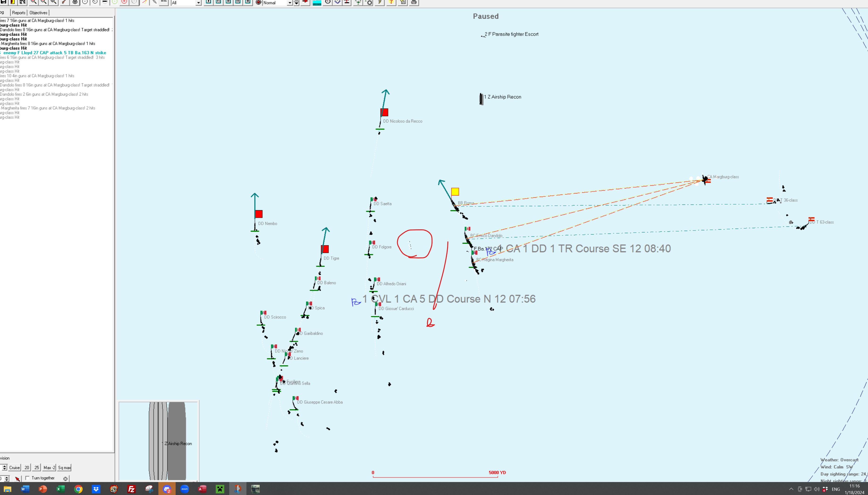This screenshot has height=495, width=868.
Task: Enable the 'Turn together' checkbox
Action: [28, 478]
